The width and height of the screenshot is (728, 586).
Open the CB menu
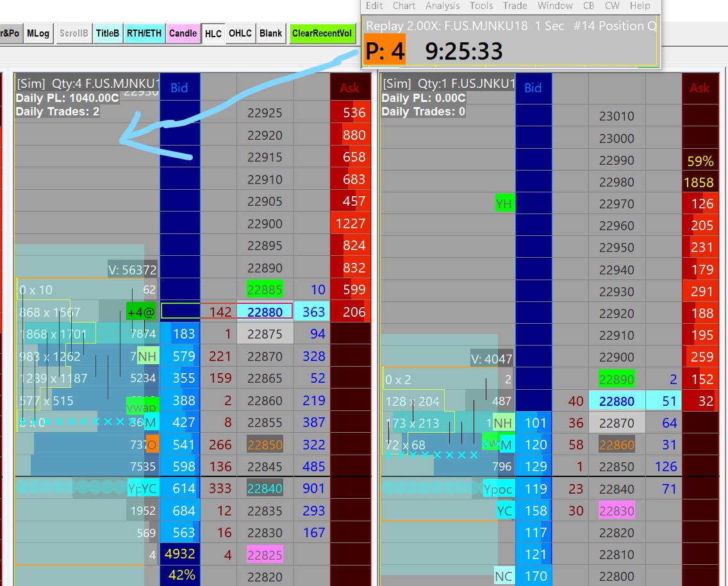pyautogui.click(x=589, y=6)
